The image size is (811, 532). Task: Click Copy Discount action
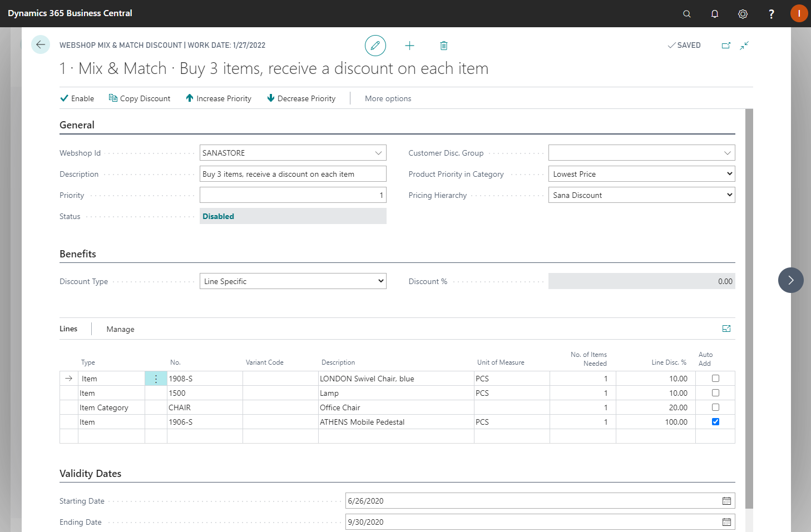coord(140,98)
